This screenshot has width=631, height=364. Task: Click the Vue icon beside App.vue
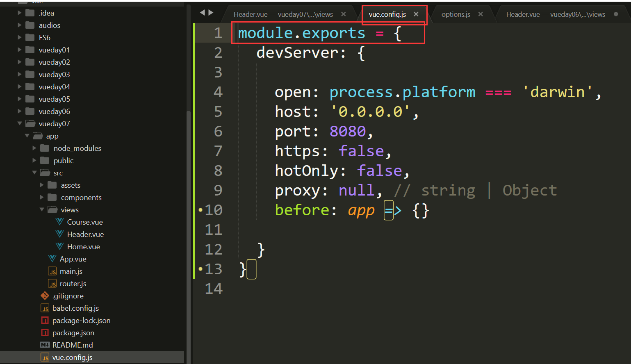52,259
